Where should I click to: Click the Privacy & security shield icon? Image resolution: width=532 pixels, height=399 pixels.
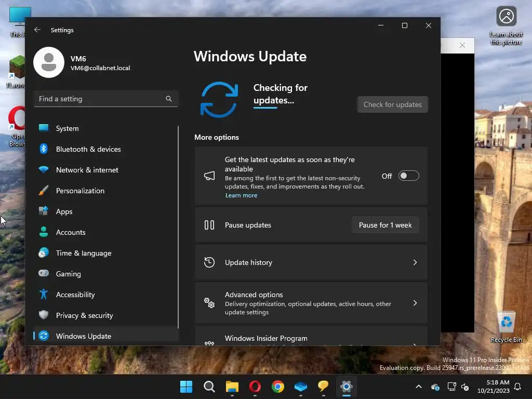pos(44,315)
